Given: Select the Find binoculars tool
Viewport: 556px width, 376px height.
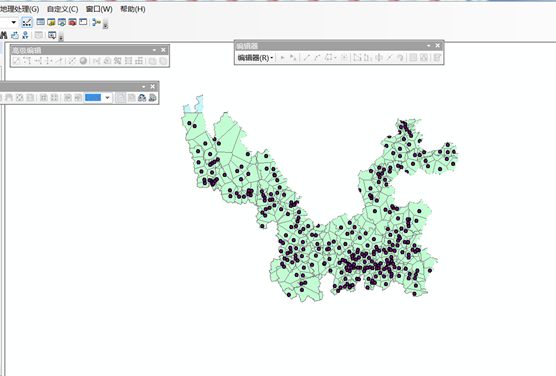Looking at the screenshot, I should [4, 35].
